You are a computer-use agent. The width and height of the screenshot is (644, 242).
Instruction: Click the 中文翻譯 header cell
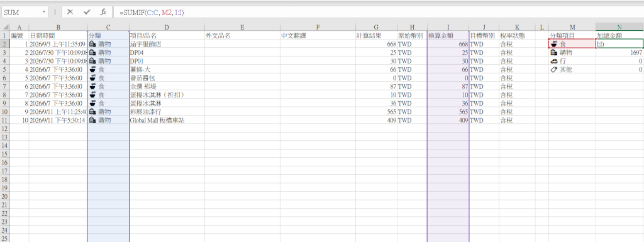[x=318, y=35]
